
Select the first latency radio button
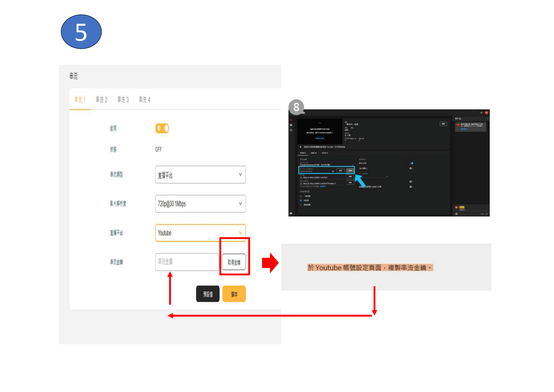301,196
